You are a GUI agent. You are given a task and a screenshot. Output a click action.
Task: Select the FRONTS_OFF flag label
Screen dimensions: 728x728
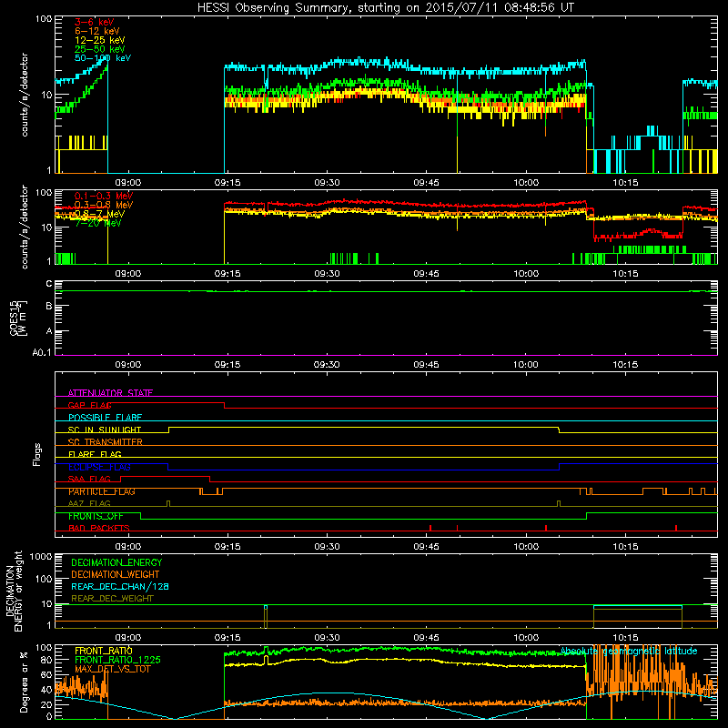pos(96,516)
